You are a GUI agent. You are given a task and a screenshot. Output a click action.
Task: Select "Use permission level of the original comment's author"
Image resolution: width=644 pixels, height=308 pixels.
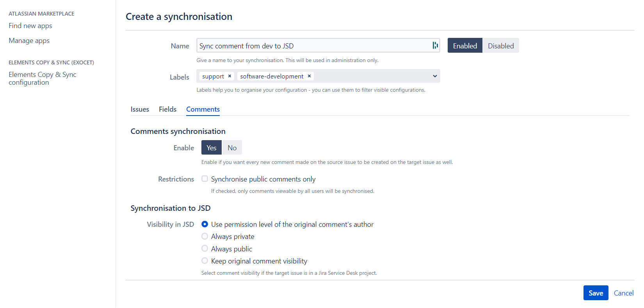[205, 224]
